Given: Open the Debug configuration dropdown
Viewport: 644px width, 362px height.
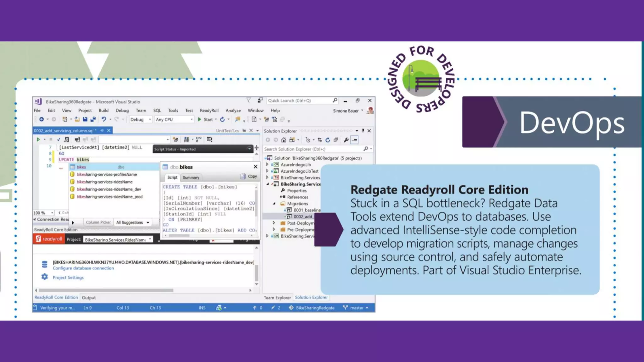Looking at the screenshot, I should pos(141,119).
